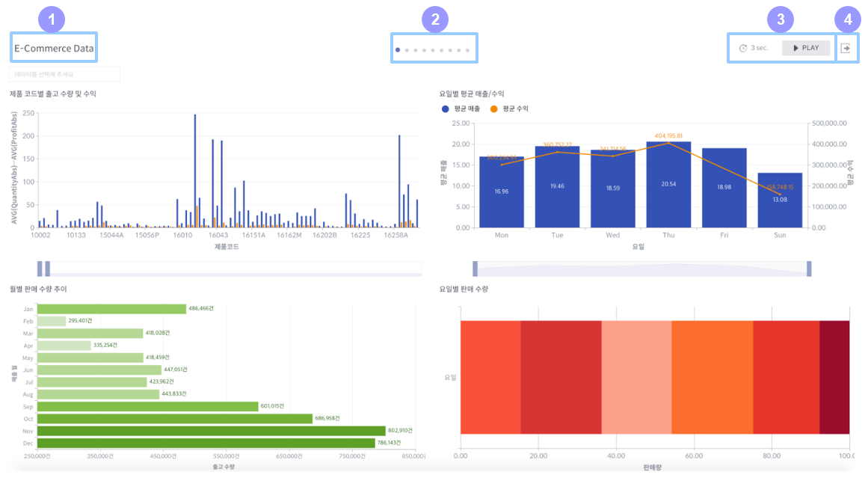The image size is (868, 484).
Task: Click the E-Commerce Data title
Action: click(x=54, y=48)
